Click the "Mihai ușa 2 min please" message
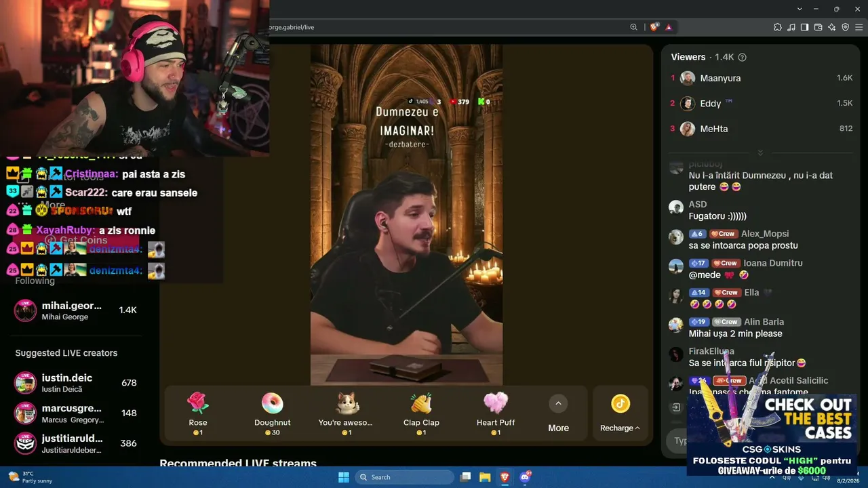The height and width of the screenshot is (488, 868). point(736,333)
